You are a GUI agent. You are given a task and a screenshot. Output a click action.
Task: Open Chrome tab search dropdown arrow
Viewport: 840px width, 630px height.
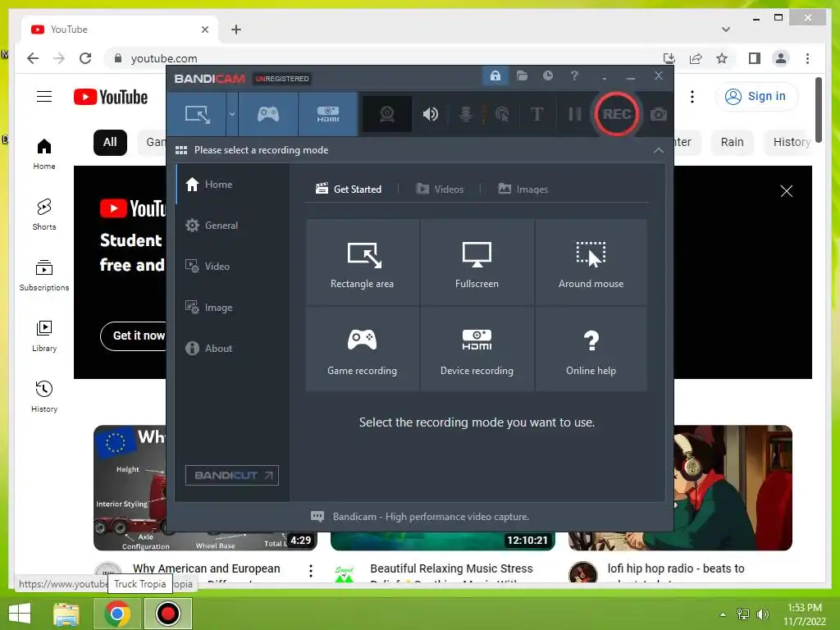pos(725,30)
